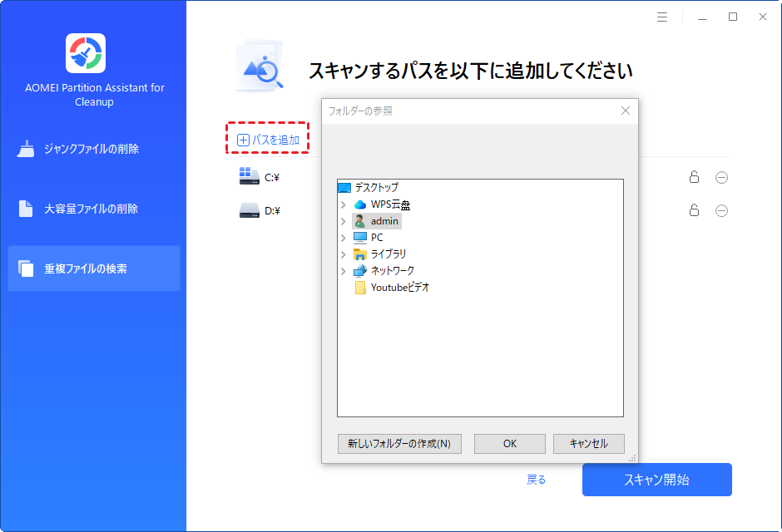Close the フォルダーの参照 dialog
Image resolution: width=782 pixels, height=532 pixels.
(x=626, y=111)
